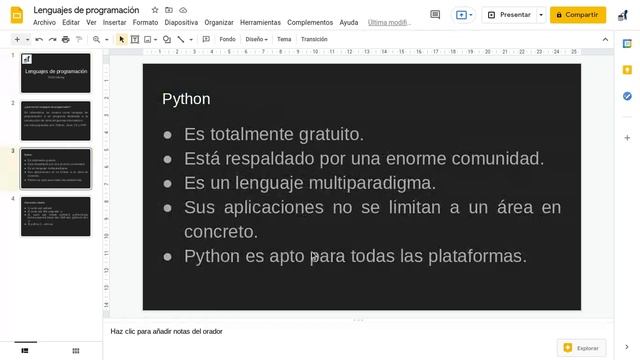
Task: Select slide 3 Python thumbnail
Action: click(56, 169)
